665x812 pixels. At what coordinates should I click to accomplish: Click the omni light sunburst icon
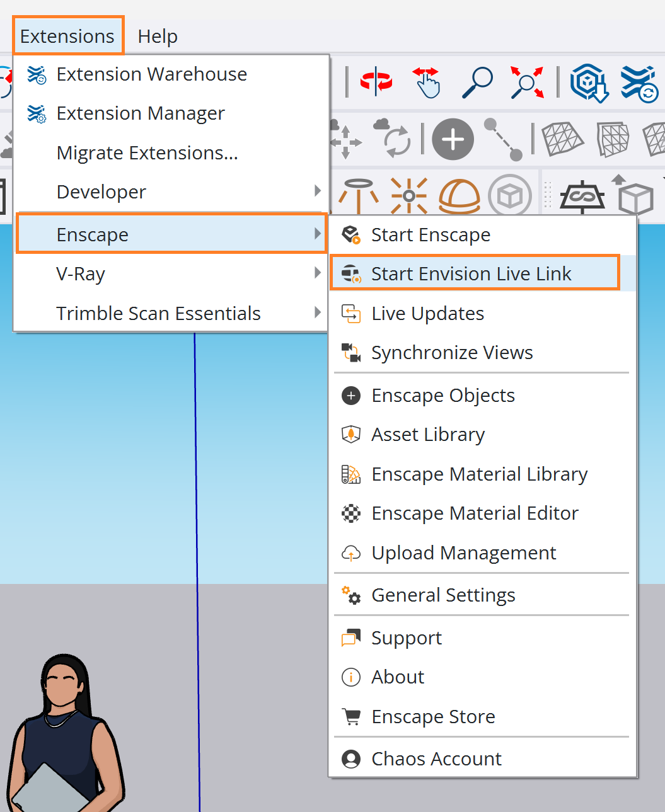pos(408,196)
